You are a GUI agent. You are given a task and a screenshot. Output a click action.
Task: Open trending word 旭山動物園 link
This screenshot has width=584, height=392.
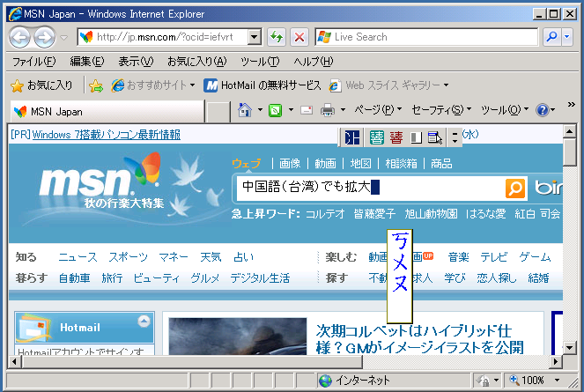431,214
